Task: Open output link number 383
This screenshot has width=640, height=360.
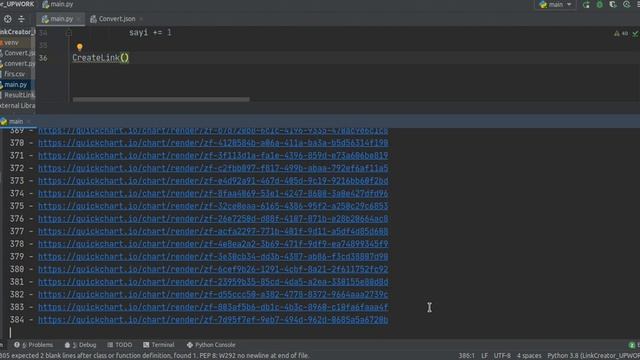Action: tap(213, 307)
